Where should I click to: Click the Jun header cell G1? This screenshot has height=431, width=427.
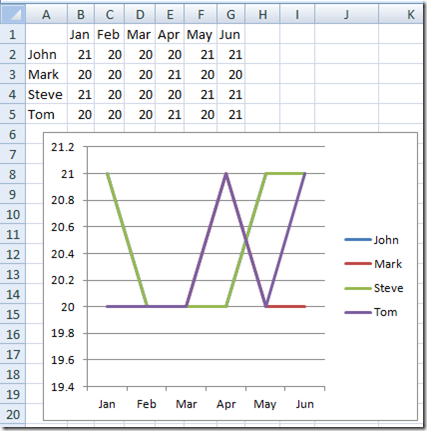231,34
